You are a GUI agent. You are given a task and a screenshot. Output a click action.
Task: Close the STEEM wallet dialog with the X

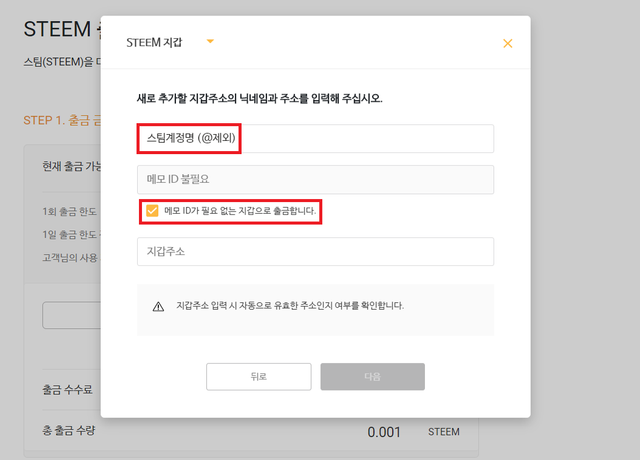pos(507,43)
